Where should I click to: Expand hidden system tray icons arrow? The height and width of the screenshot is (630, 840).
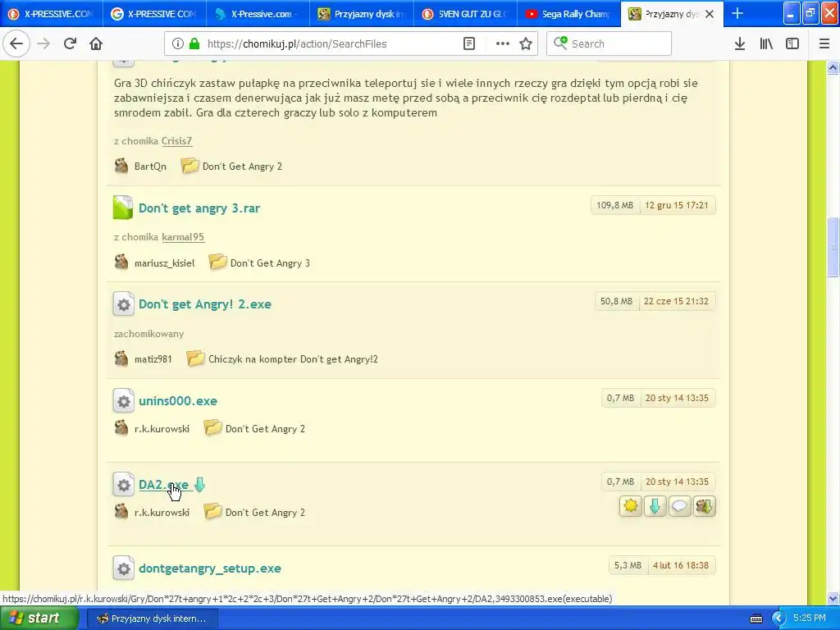pyautogui.click(x=778, y=619)
